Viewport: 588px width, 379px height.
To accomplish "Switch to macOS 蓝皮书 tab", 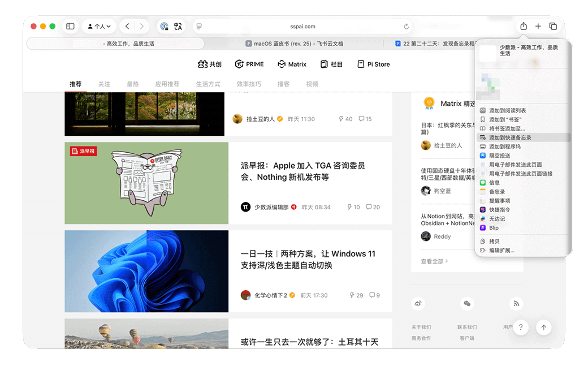I will point(294,44).
